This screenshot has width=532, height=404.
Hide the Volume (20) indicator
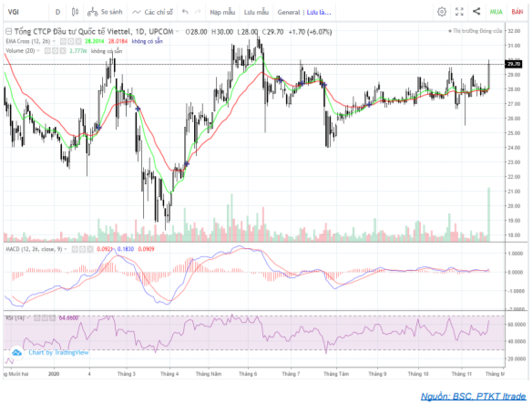pos(47,51)
